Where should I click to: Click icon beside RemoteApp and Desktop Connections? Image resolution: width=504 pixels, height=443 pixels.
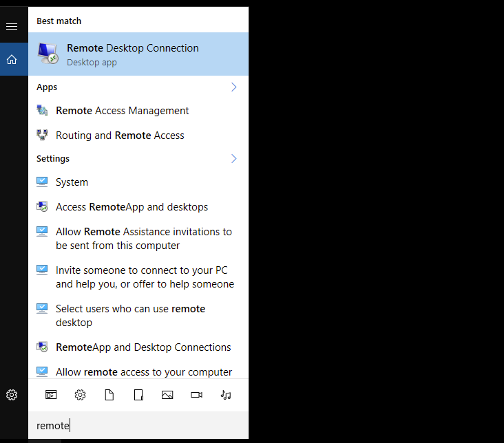click(42, 347)
